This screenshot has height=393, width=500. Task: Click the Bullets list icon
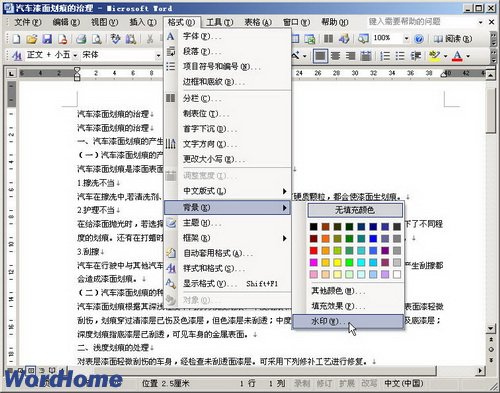tap(400, 56)
